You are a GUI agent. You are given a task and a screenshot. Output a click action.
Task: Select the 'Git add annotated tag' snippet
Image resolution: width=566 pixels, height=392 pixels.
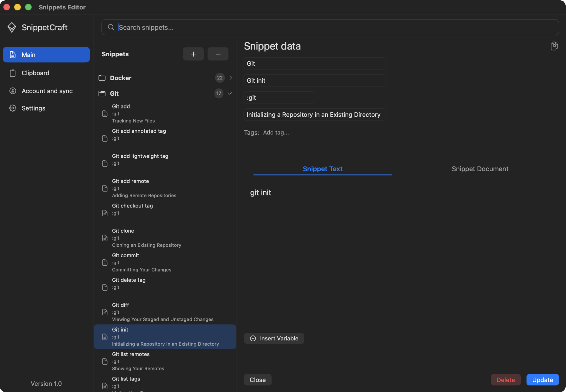tap(165, 138)
